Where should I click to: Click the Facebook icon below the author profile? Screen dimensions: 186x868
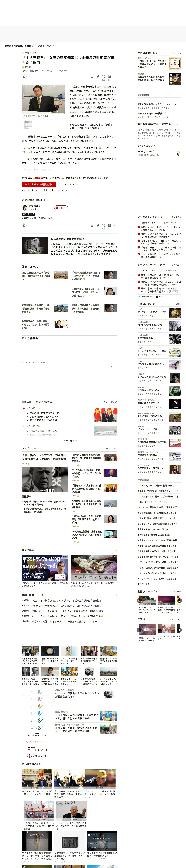click(98, 226)
